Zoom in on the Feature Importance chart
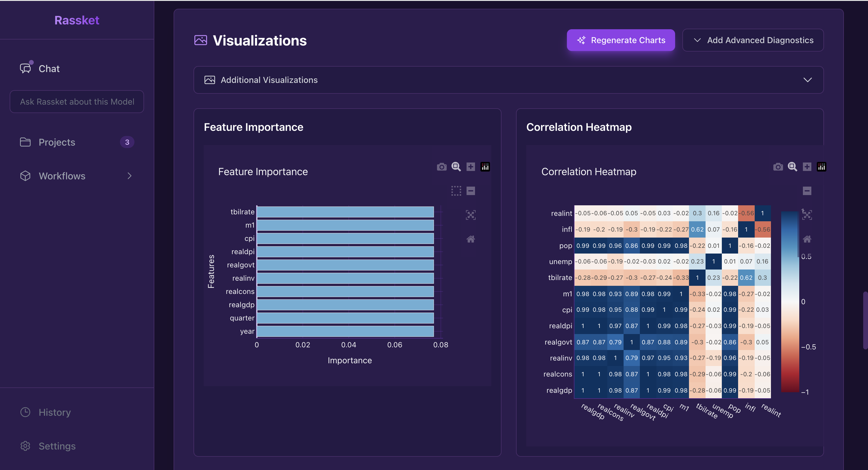This screenshot has width=868, height=470. (x=471, y=166)
